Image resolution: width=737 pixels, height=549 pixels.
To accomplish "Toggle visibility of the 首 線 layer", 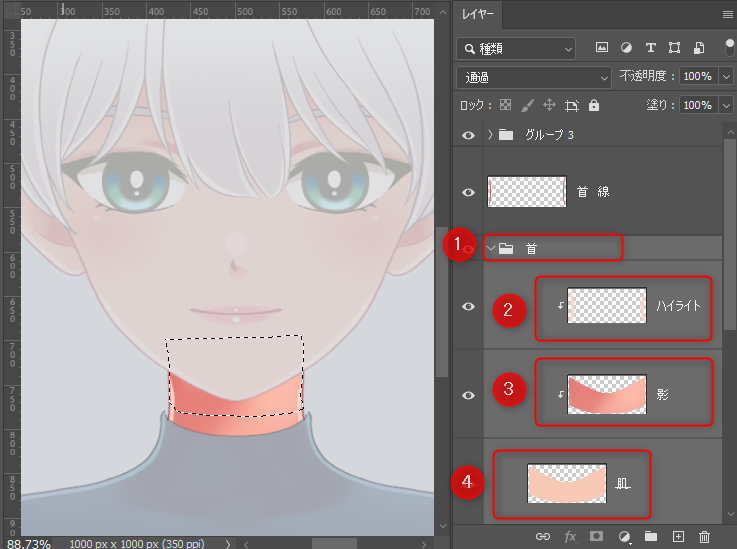I will point(468,193).
